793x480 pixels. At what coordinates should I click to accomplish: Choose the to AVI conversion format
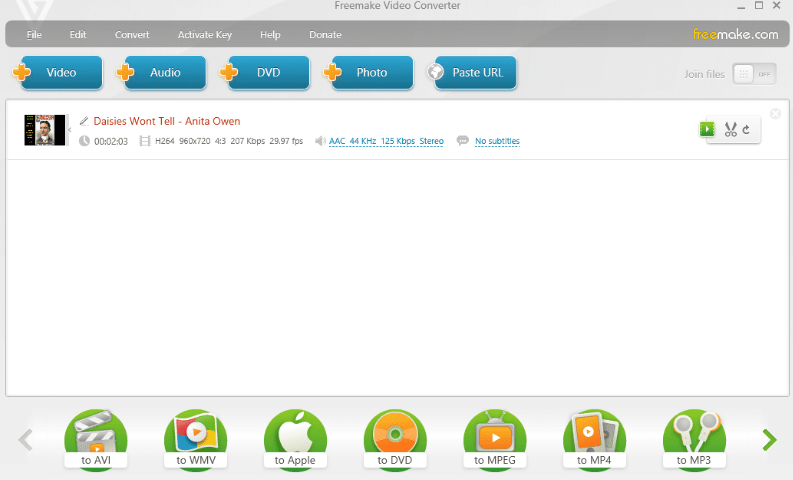(x=96, y=441)
